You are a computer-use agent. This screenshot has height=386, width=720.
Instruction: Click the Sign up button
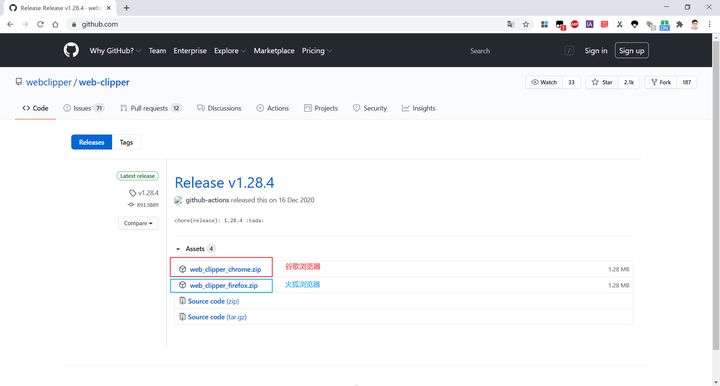[x=631, y=51]
